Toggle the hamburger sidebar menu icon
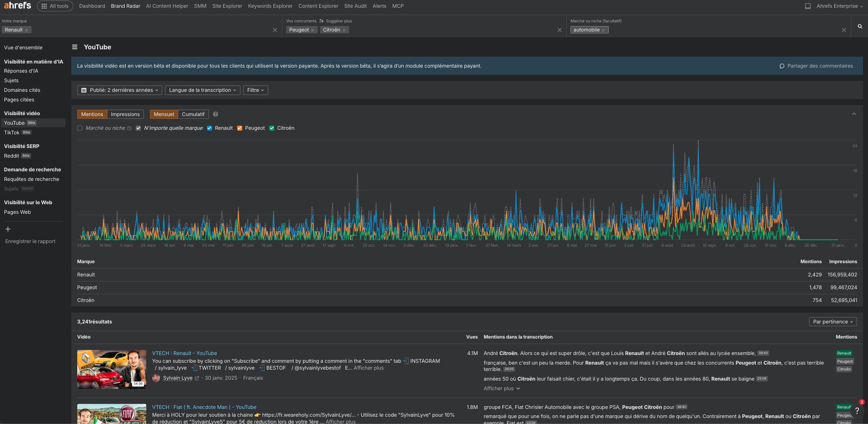 [x=75, y=47]
